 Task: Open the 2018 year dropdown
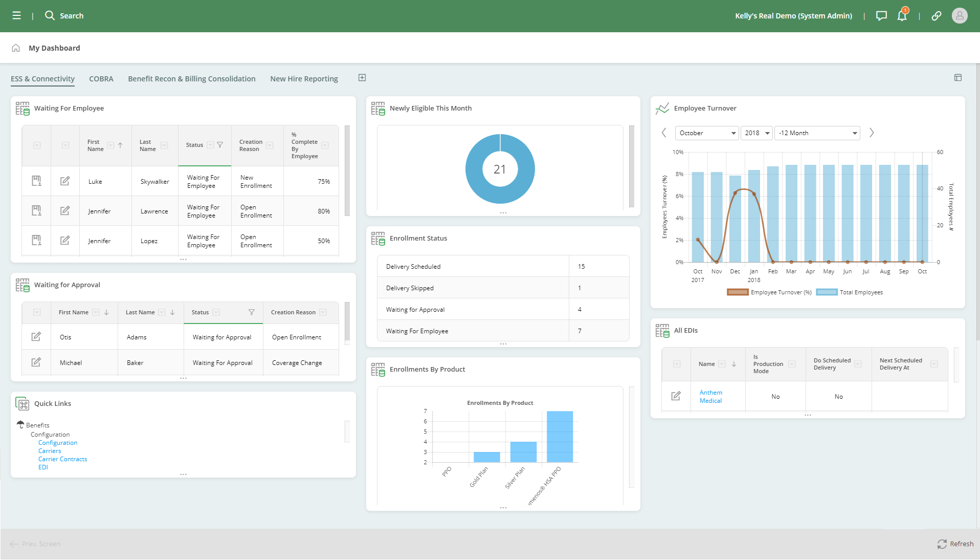pos(756,133)
